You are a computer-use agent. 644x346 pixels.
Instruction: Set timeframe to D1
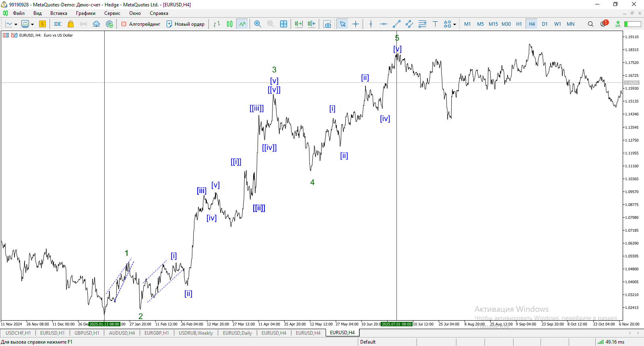[x=545, y=24]
